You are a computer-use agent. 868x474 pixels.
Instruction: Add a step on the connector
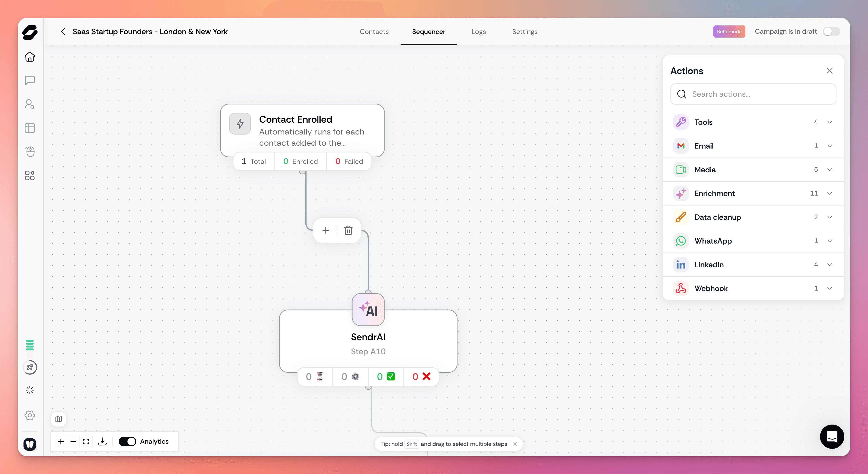325,230
